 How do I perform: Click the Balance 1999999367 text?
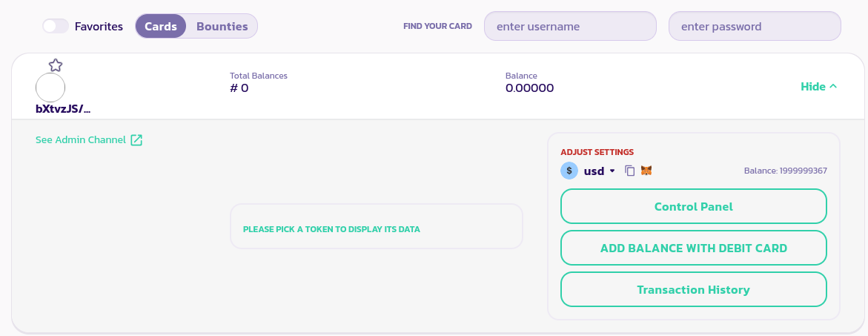point(785,171)
